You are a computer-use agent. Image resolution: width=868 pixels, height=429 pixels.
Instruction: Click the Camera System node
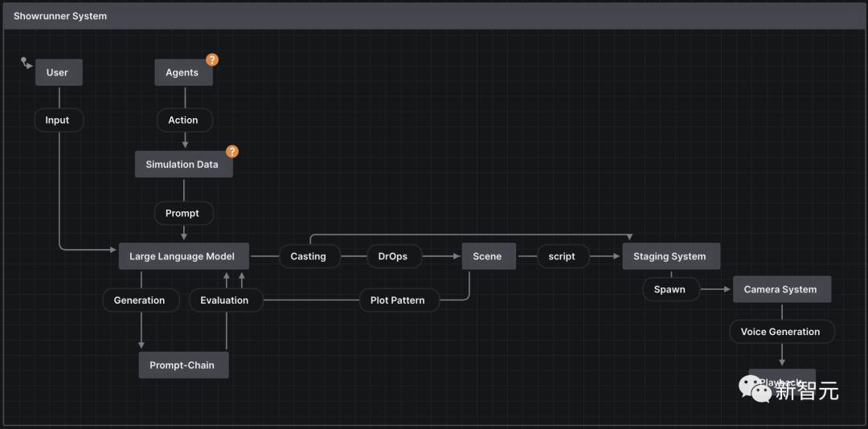pyautogui.click(x=780, y=289)
